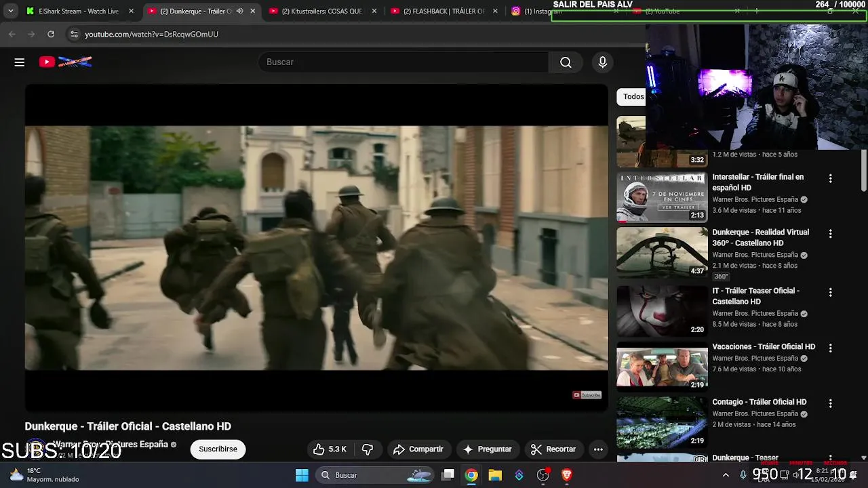
Task: Open Interstellar - Tráiler final video title
Action: click(758, 182)
